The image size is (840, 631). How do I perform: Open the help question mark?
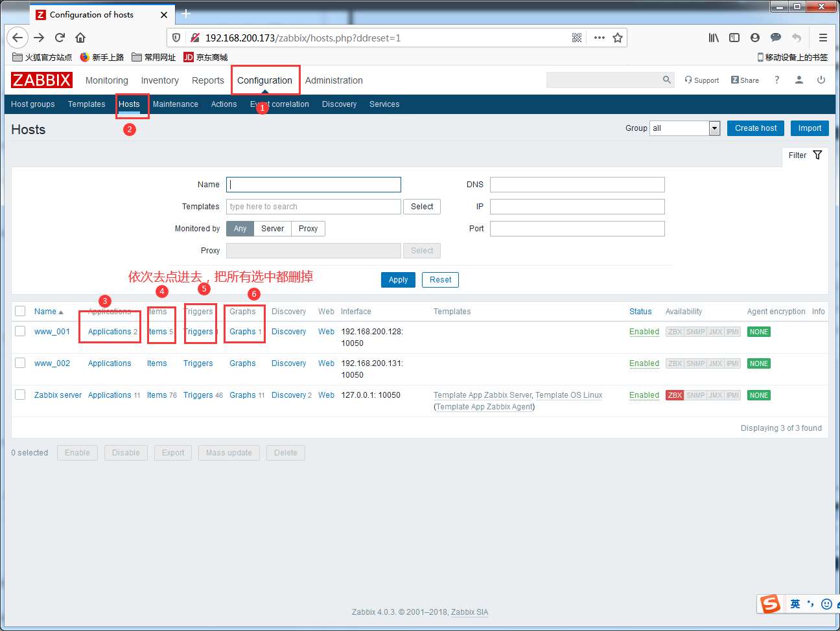[x=776, y=80]
